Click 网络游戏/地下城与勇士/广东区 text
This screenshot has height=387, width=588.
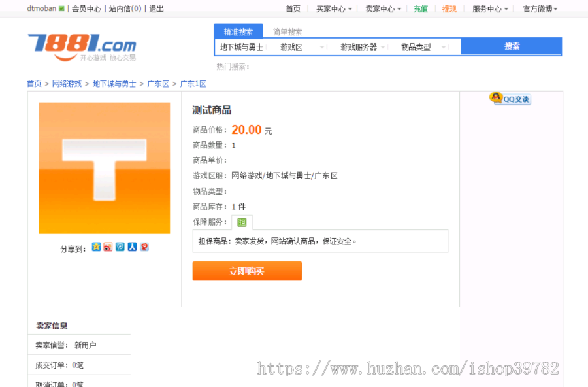(285, 176)
